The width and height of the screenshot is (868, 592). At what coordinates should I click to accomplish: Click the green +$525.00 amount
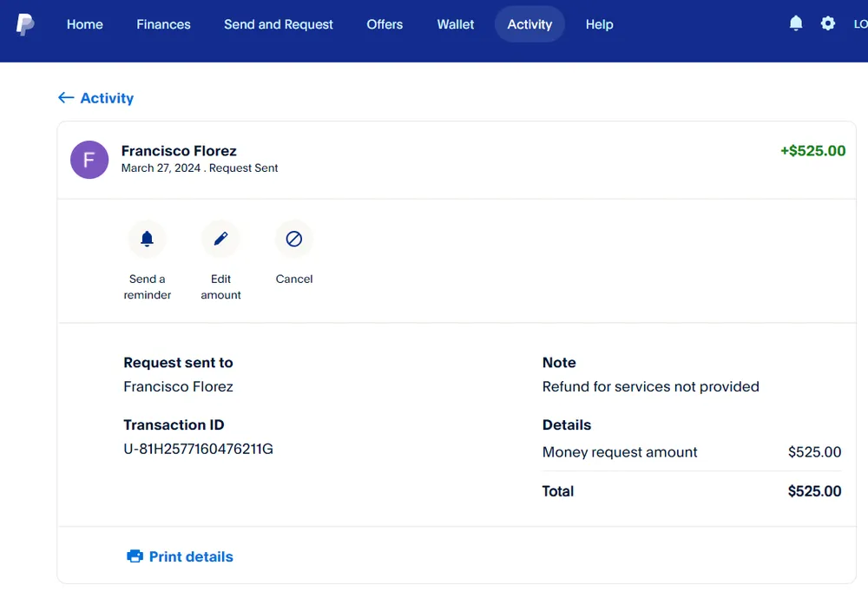812,151
